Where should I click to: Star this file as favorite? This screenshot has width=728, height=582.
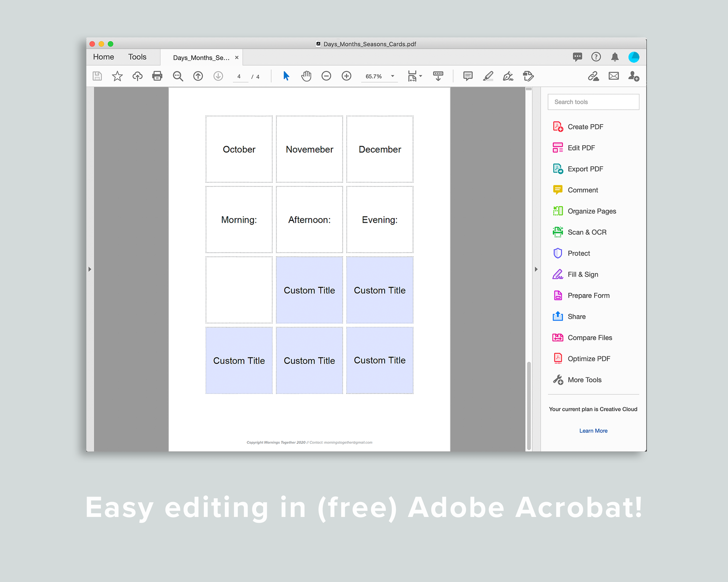117,76
